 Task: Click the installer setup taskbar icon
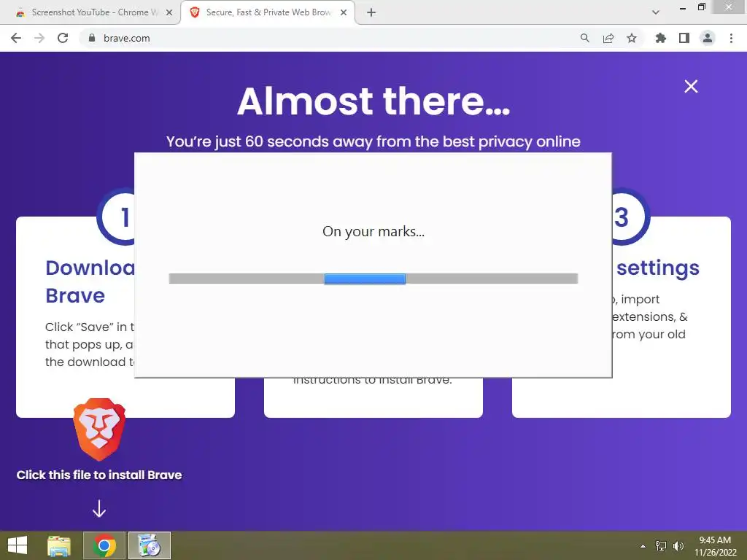(150, 545)
